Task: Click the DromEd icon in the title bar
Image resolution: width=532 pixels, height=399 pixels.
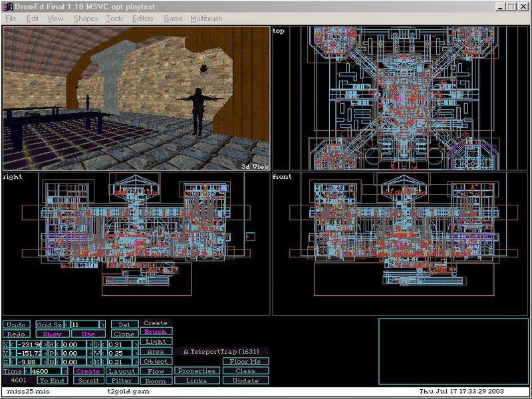Action: 8,7
